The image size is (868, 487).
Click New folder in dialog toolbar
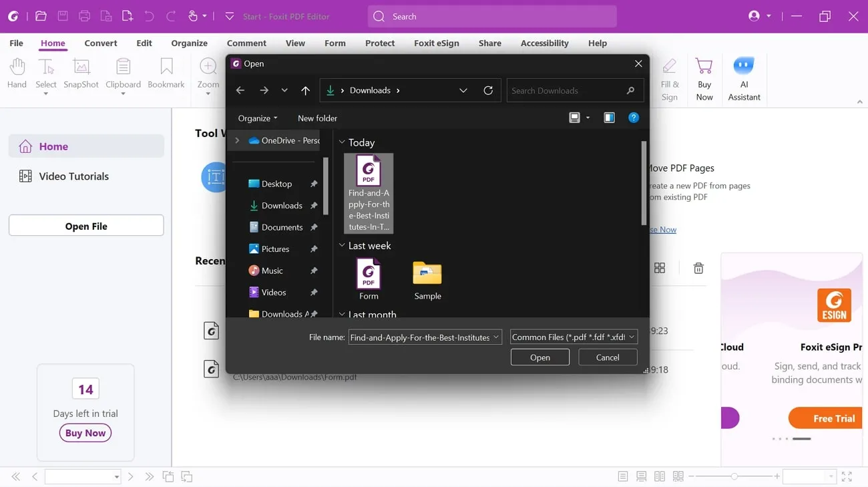coord(317,118)
